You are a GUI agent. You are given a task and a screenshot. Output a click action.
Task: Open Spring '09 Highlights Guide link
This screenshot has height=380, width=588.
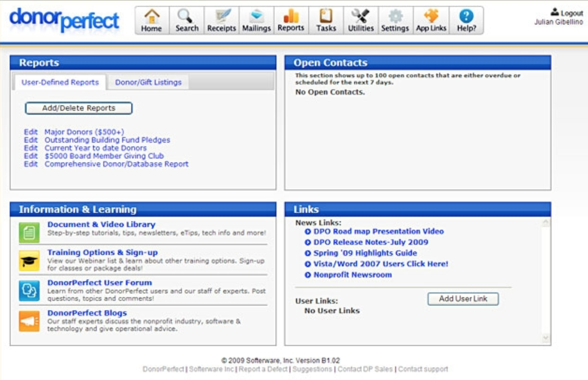point(365,253)
